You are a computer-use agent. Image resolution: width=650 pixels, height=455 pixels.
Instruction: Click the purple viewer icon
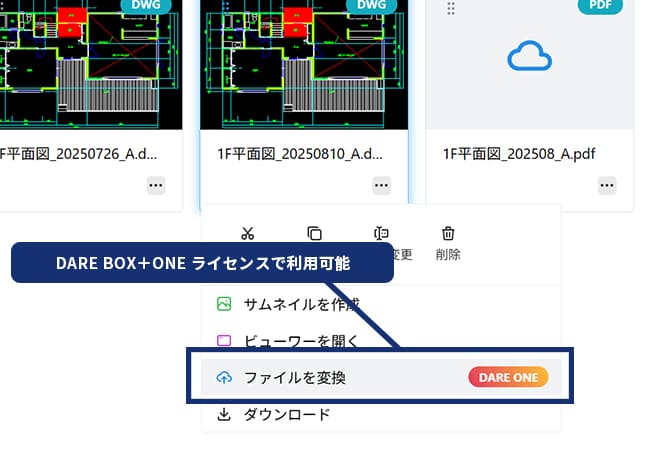click(224, 341)
